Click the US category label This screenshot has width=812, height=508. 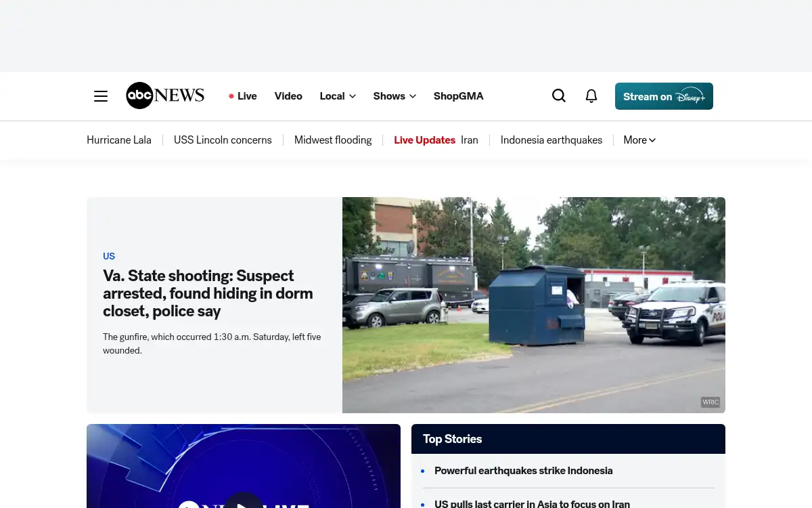pos(109,256)
